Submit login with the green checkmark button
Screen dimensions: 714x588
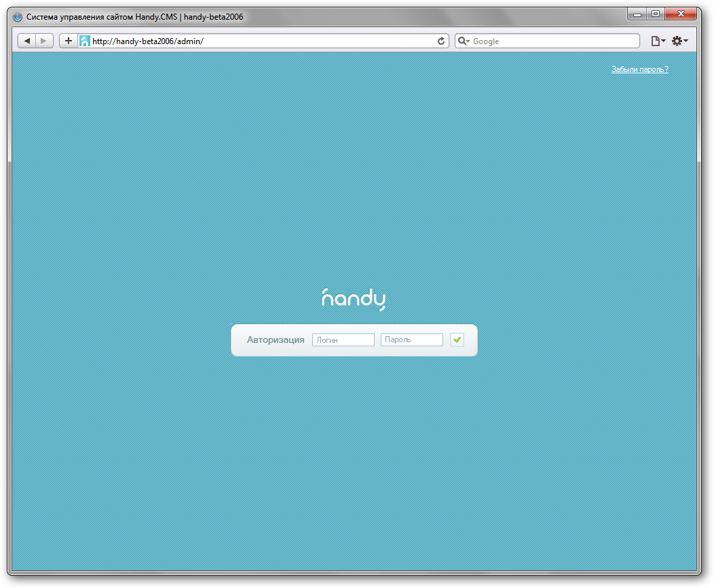[457, 339]
